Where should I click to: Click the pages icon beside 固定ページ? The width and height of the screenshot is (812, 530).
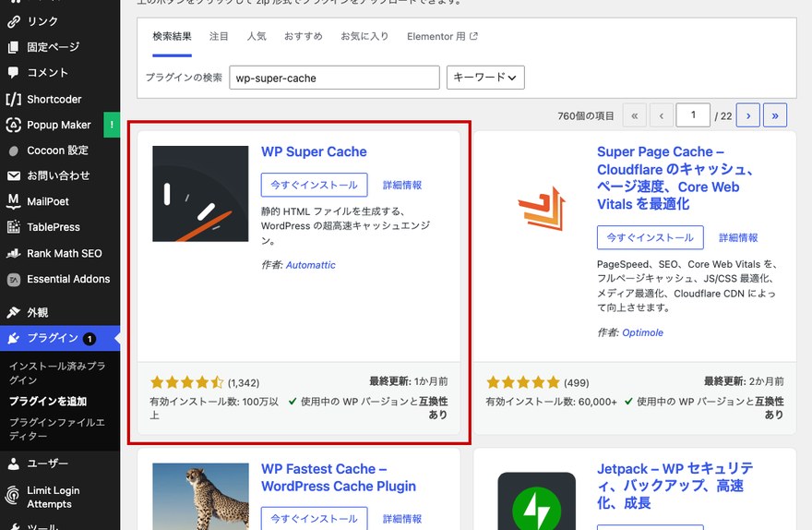coord(14,47)
